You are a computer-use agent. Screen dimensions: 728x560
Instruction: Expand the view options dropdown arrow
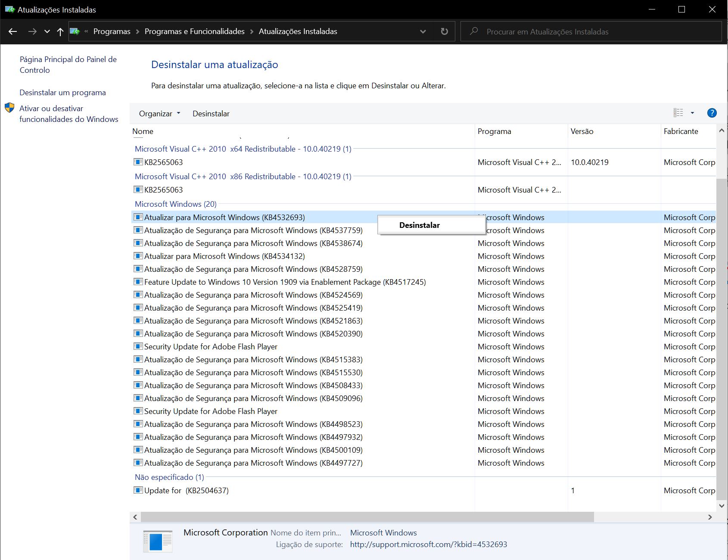[692, 113]
